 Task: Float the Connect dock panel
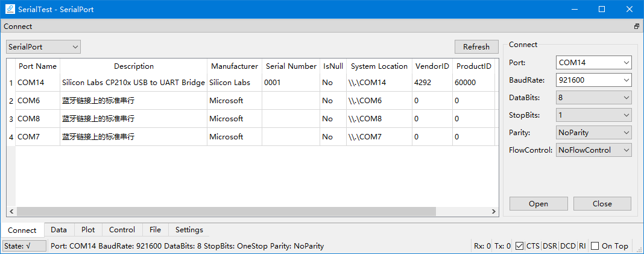[x=637, y=27]
